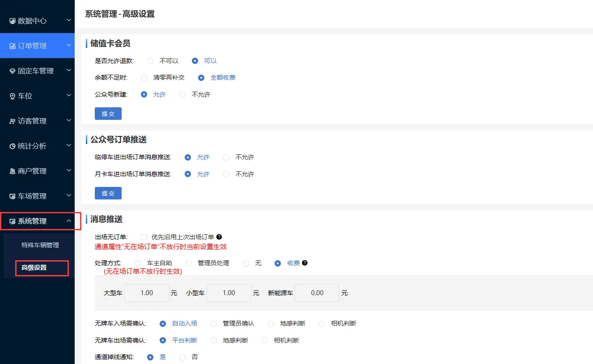
Task: Expand the 车场管理 menu chevron
Action: pyautogui.click(x=68, y=196)
